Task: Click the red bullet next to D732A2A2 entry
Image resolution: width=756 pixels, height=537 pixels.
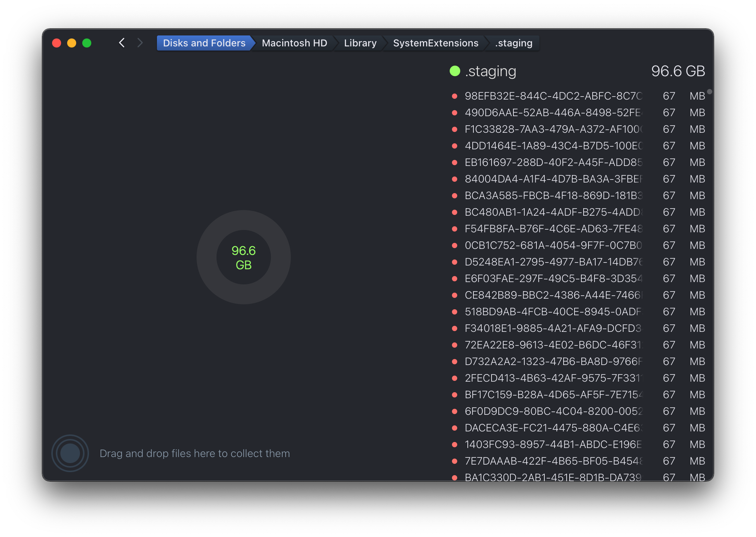Action: (x=455, y=362)
